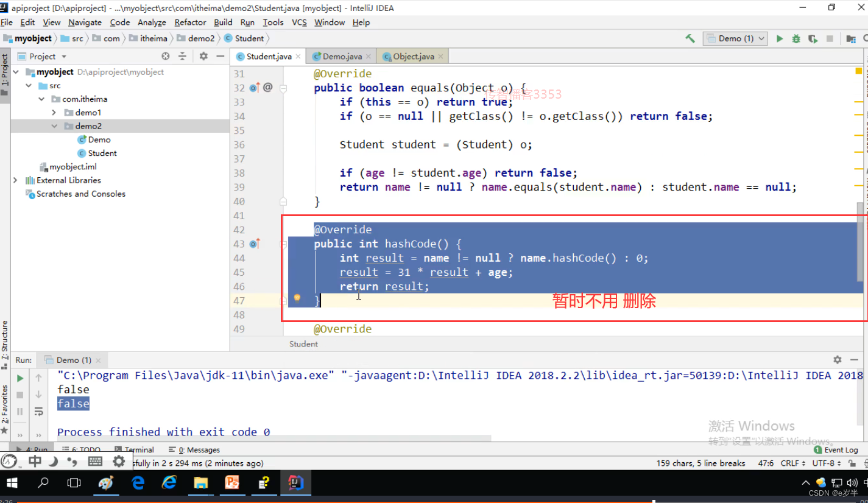Viewport: 868px width, 503px height.
Task: Expand the demo1 package arrow
Action: pos(54,113)
